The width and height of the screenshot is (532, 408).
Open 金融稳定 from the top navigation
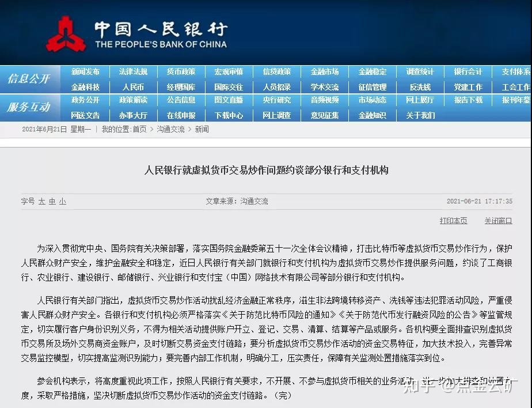point(372,71)
